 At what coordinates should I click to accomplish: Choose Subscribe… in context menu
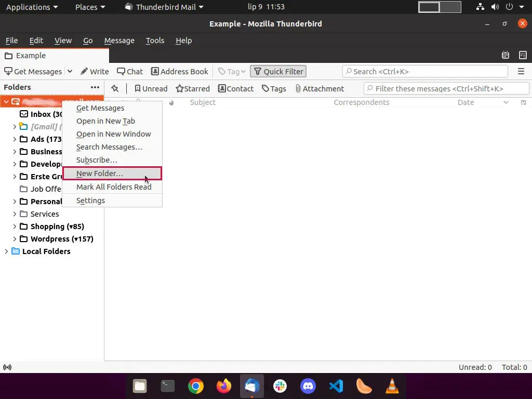point(112,160)
